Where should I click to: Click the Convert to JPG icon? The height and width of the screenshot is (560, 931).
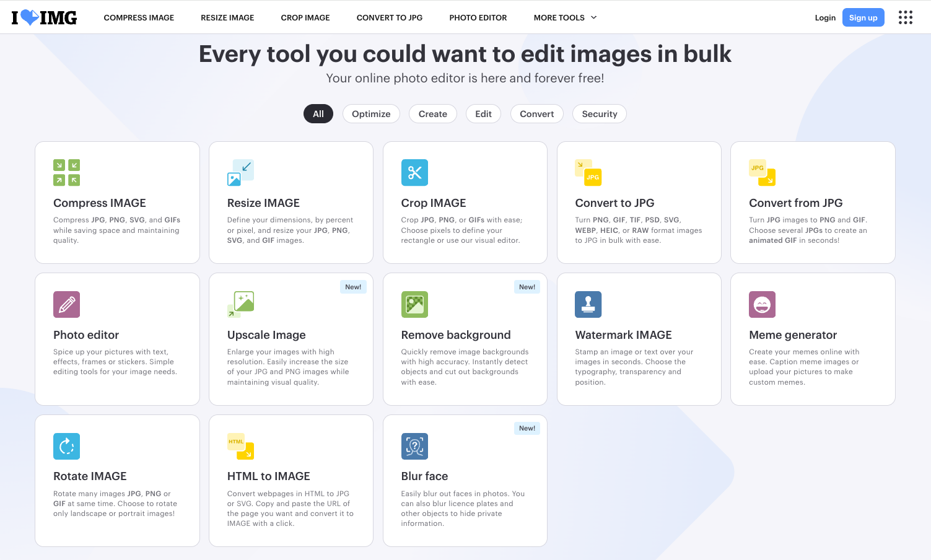coord(588,173)
